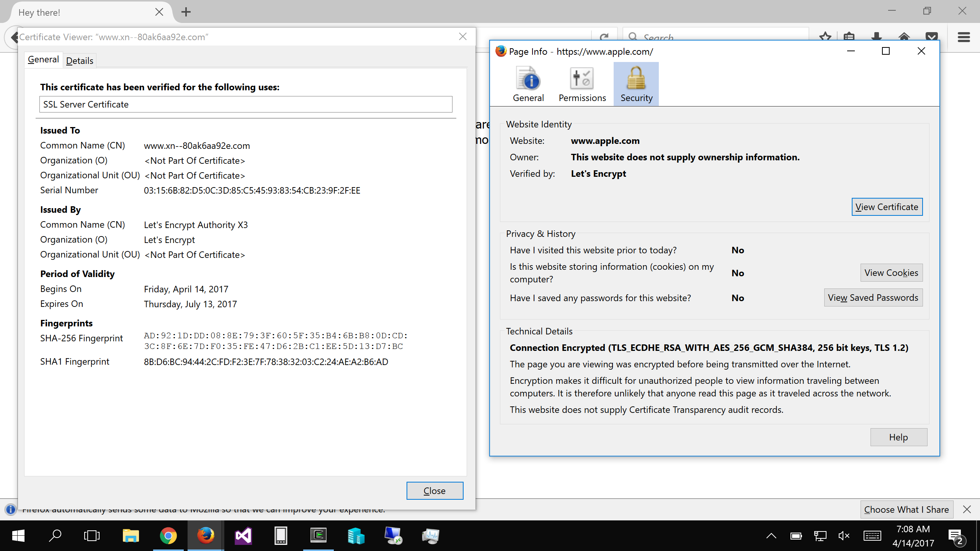Click the SHA-256 Fingerprint value text
The image size is (980, 551).
(276, 341)
